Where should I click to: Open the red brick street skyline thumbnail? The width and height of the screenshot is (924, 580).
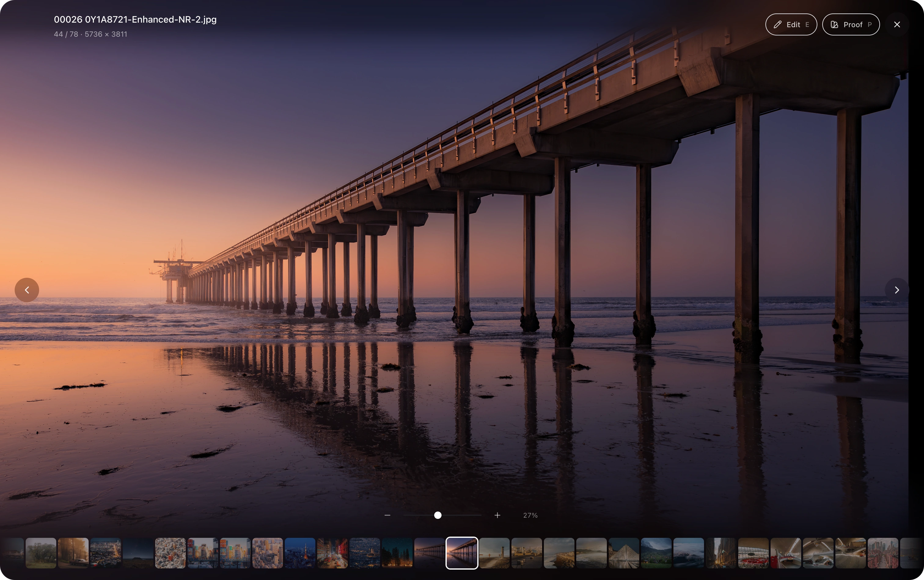pos(883,553)
